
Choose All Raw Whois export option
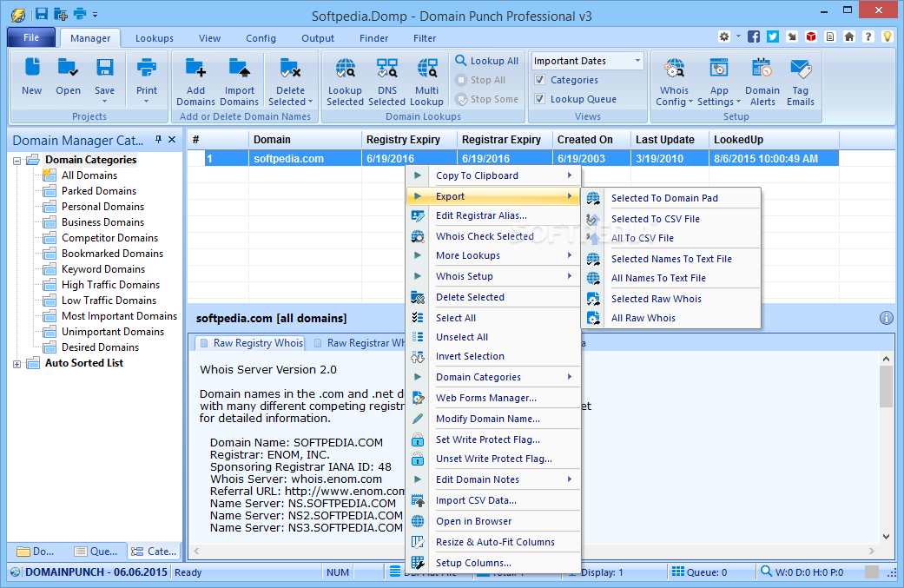671,318
